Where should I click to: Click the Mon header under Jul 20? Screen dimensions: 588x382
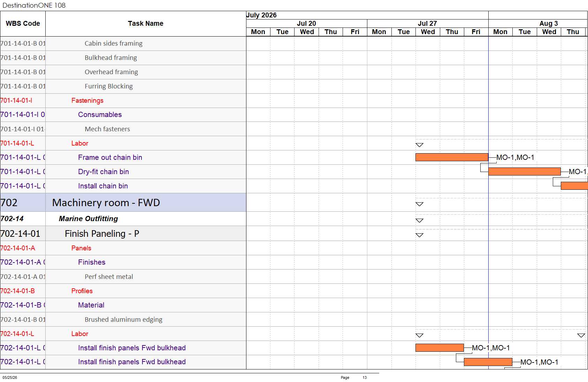(258, 32)
